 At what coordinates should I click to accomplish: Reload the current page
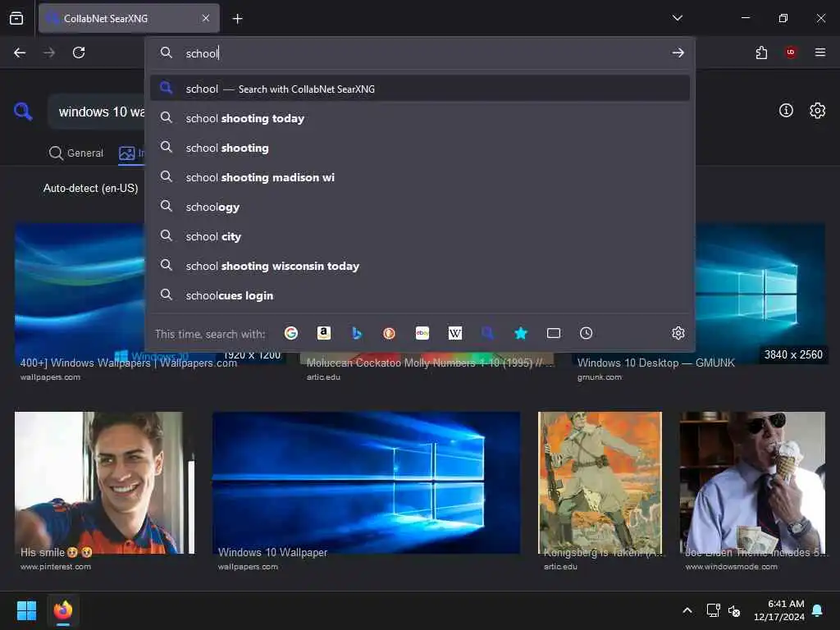click(x=79, y=52)
